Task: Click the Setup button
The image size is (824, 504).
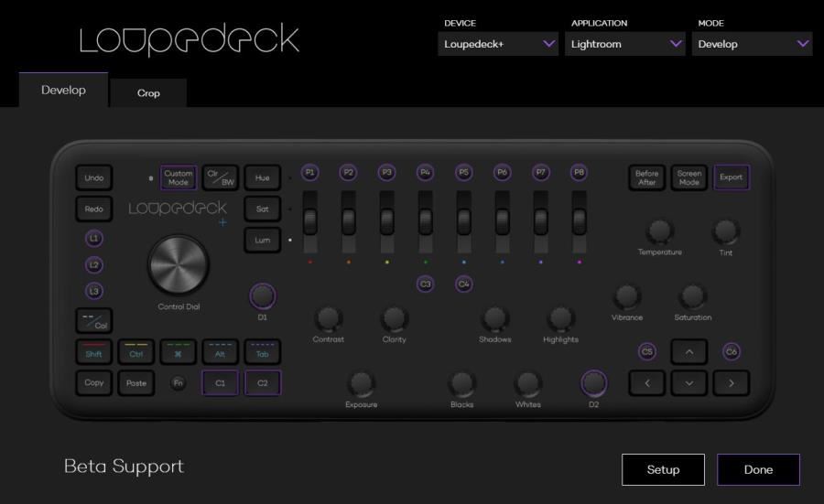Action: pos(663,469)
